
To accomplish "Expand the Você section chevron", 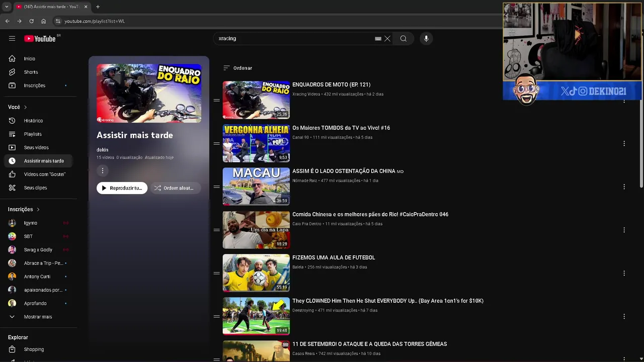I will [x=25, y=107].
